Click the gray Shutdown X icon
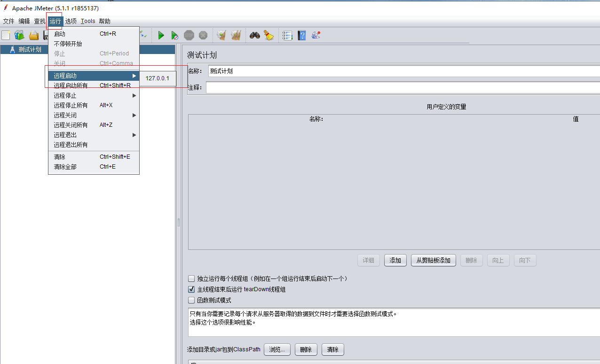600x364 pixels. [203, 35]
